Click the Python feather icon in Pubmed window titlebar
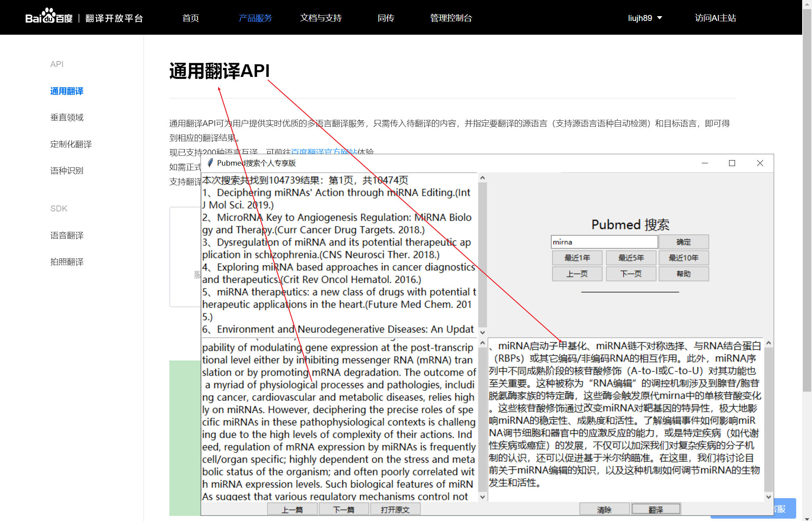Viewport: 812px width, 521px height. pyautogui.click(x=210, y=163)
